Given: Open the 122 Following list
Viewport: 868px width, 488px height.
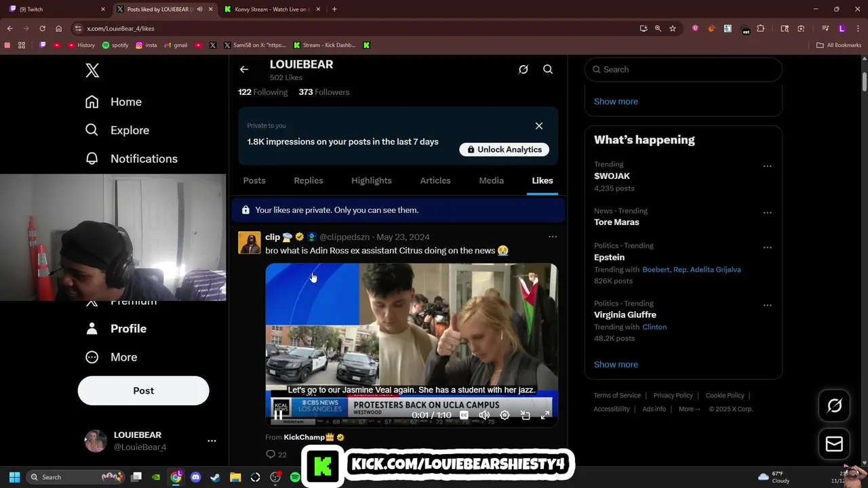Looking at the screenshot, I should tap(263, 92).
